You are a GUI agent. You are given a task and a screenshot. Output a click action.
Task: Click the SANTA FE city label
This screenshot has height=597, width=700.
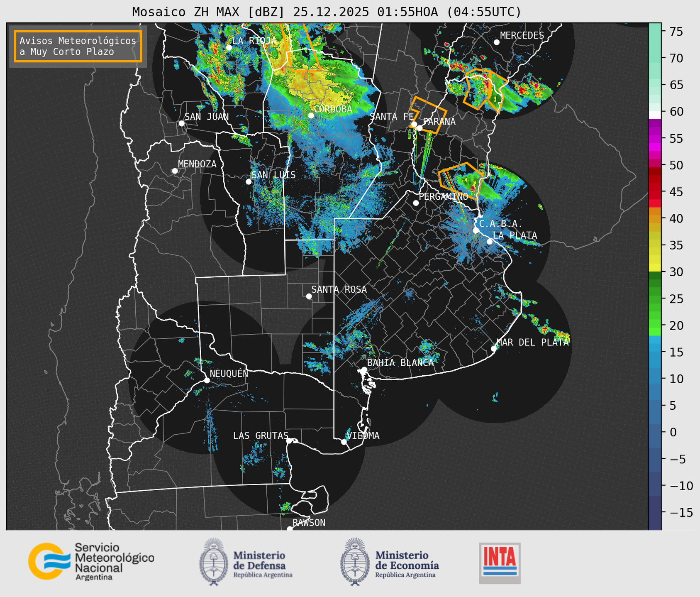coord(392,117)
